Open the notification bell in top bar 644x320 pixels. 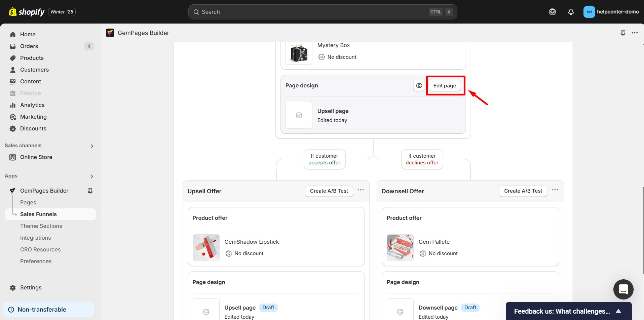pos(571,12)
